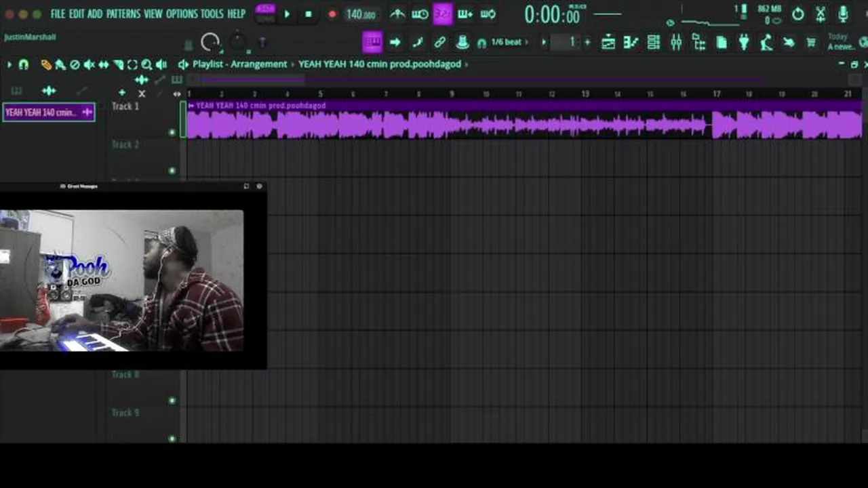Viewport: 868px width, 488px height.
Task: Click the Playlist - Arrangement breadcrumb
Action: click(239, 64)
